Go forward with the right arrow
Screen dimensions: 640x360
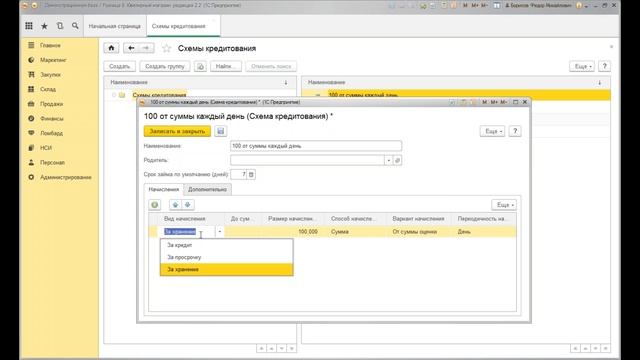point(146,48)
